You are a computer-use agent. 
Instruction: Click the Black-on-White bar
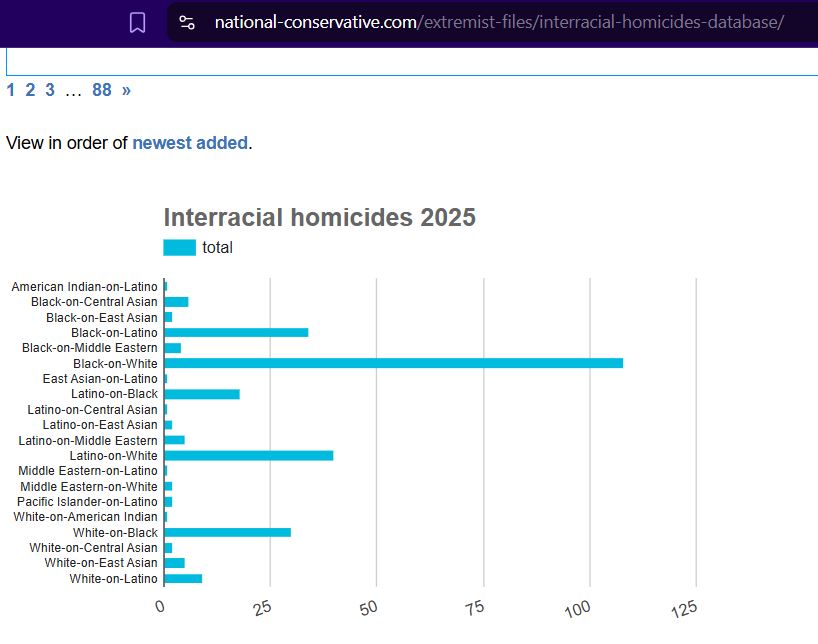(393, 363)
